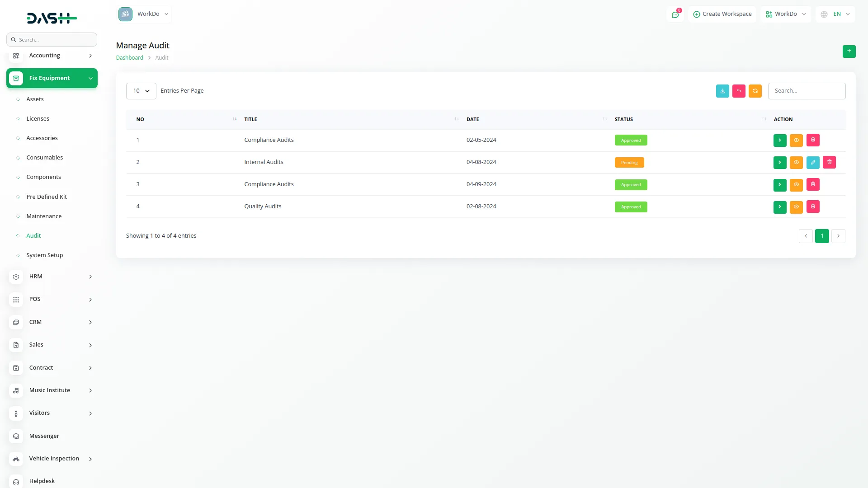Click green play icon for first Compliance Audits

780,140
